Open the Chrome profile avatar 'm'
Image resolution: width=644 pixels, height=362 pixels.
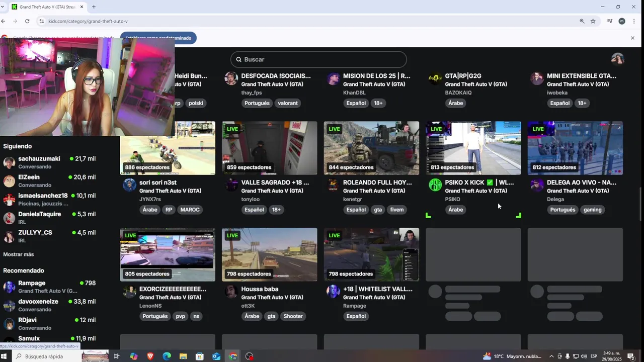(x=622, y=21)
